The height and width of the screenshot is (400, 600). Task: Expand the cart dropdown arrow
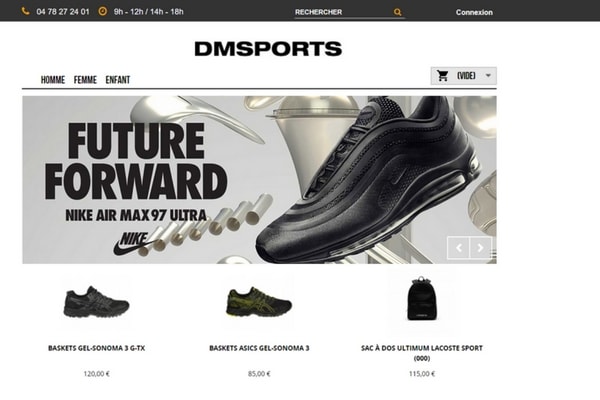[488, 75]
